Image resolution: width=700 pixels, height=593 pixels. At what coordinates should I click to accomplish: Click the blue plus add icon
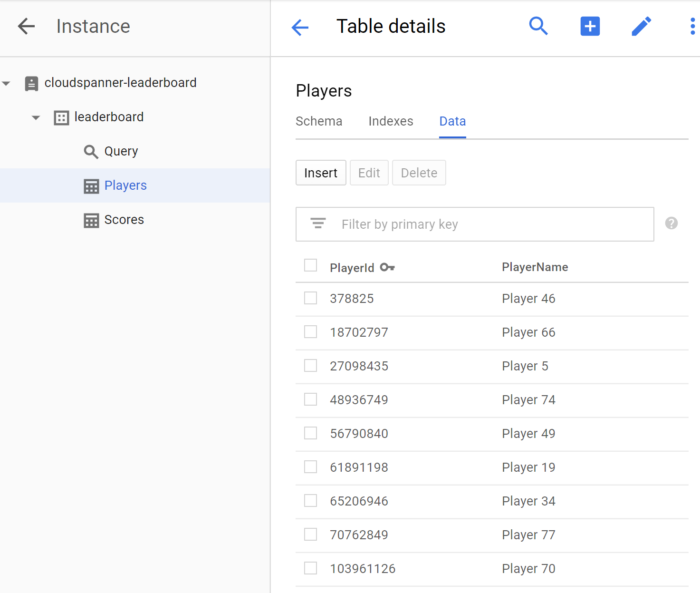tap(590, 26)
